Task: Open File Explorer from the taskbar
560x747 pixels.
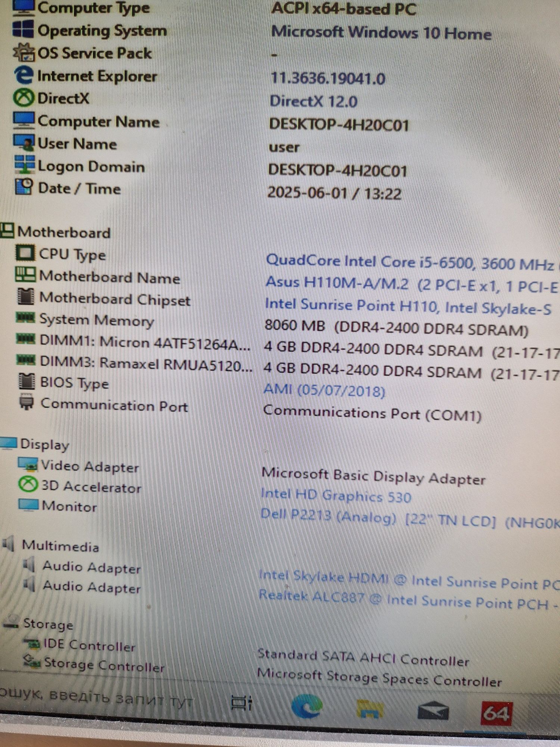Action: point(370,709)
